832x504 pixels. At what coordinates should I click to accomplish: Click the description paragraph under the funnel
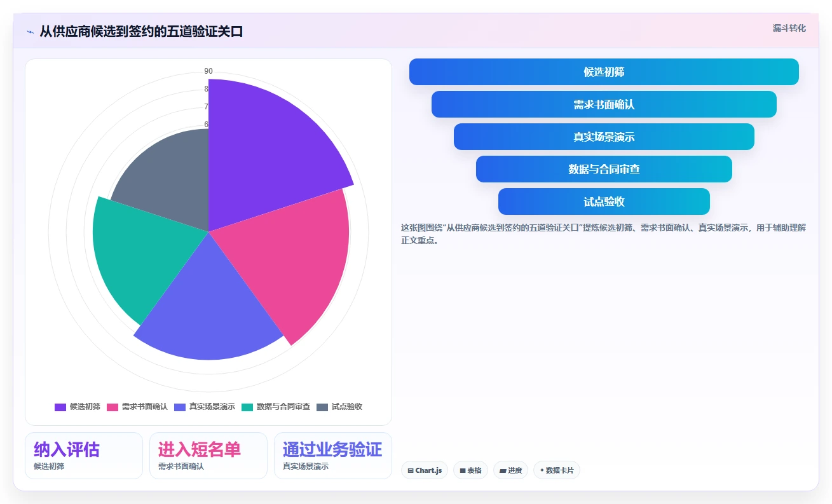(604, 234)
